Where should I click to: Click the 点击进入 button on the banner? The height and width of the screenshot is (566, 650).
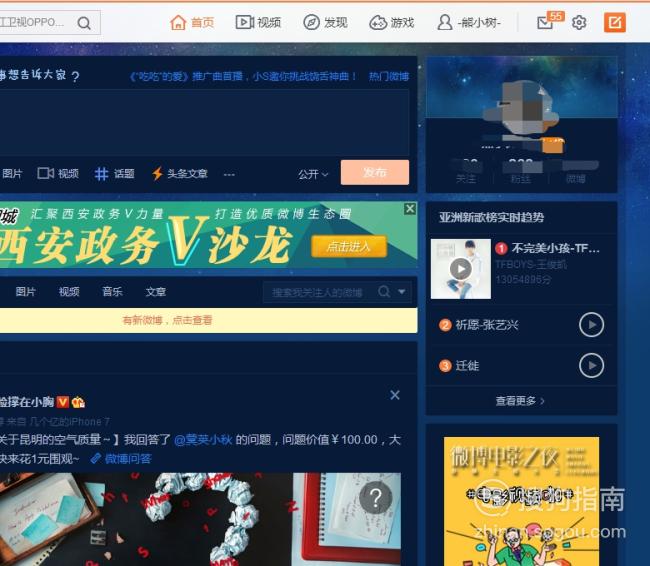click(x=349, y=247)
